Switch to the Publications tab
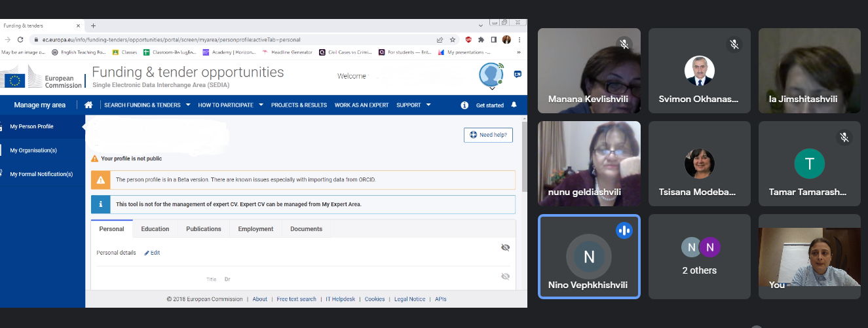Viewport: 868px width, 328px height. [203, 229]
